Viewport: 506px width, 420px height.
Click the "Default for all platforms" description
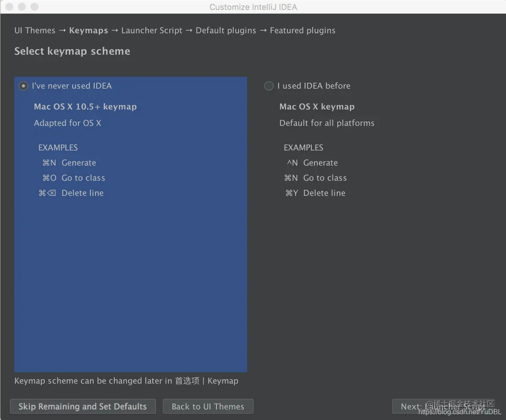pyautogui.click(x=327, y=123)
